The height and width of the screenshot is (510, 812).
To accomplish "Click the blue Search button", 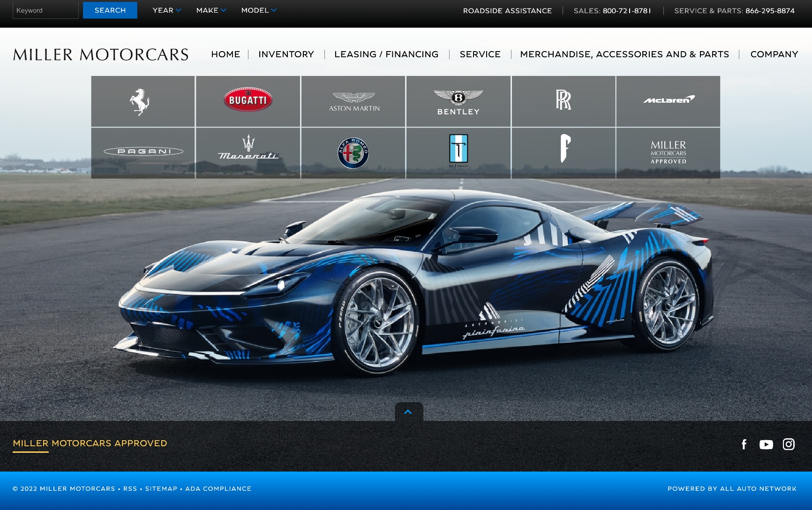I will (110, 10).
